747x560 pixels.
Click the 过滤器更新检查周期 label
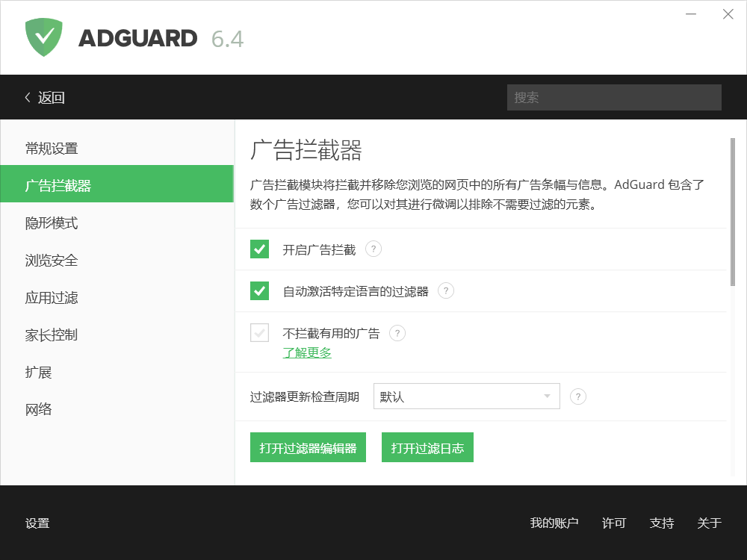point(305,396)
